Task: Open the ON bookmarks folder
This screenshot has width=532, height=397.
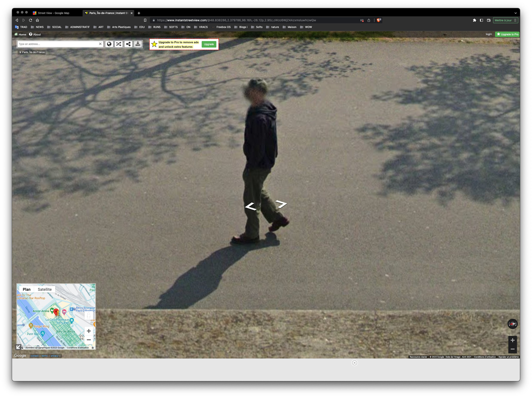Action: (x=186, y=27)
